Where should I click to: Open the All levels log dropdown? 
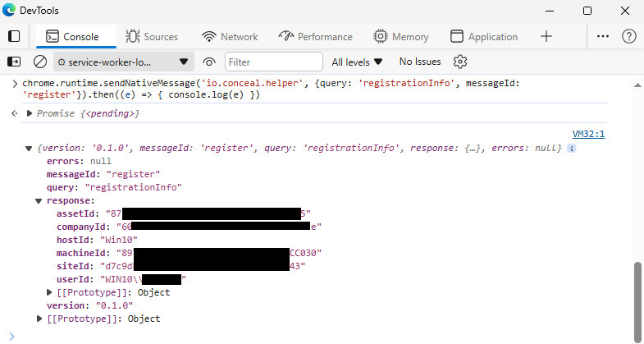(357, 62)
